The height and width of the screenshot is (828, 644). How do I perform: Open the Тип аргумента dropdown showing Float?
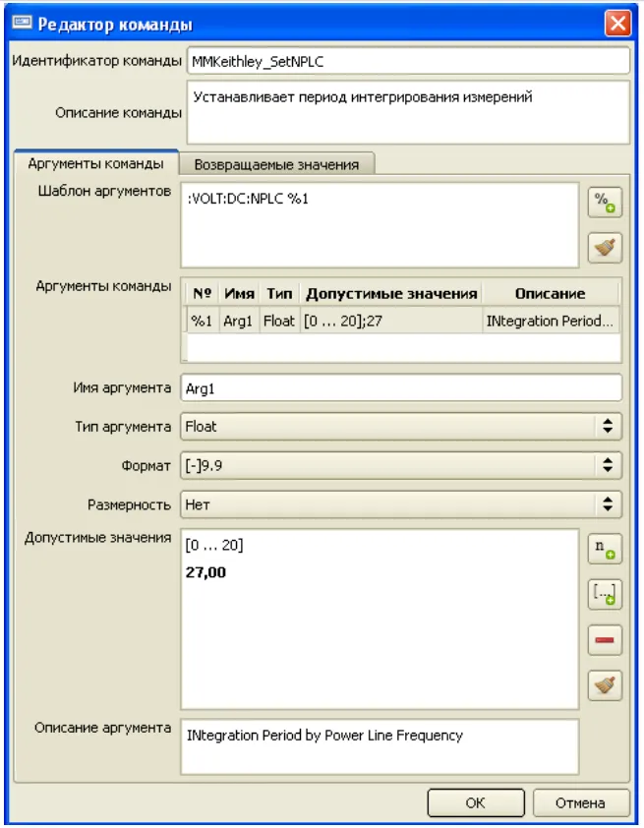pyautogui.click(x=401, y=427)
